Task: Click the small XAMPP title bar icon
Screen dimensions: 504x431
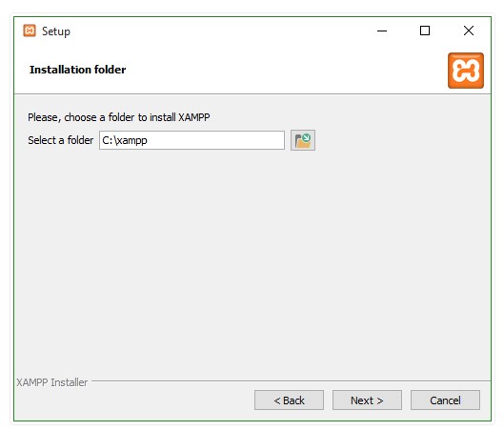Action: click(x=30, y=31)
